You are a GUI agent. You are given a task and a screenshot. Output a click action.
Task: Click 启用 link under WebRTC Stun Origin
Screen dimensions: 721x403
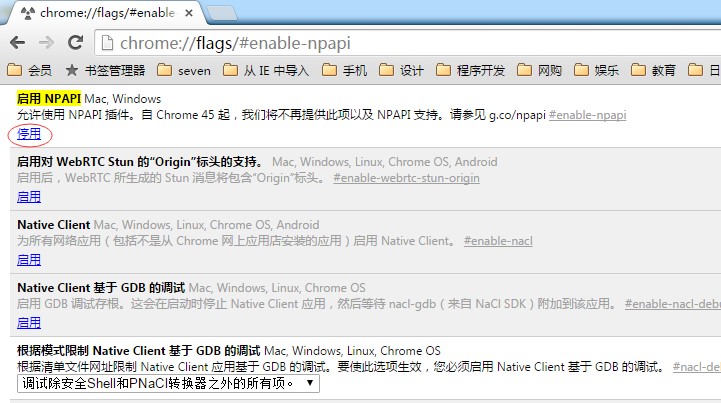pyautogui.click(x=29, y=197)
